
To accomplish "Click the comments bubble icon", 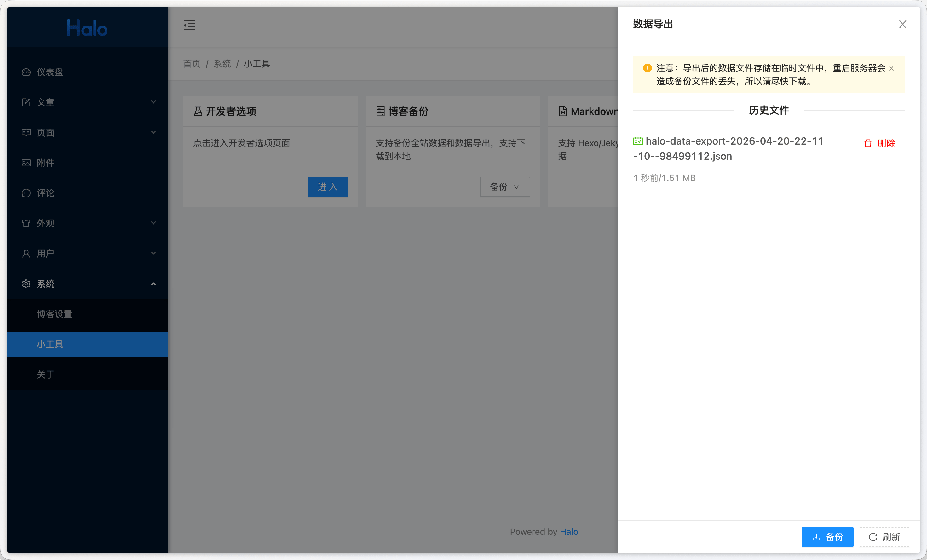I will (x=26, y=193).
